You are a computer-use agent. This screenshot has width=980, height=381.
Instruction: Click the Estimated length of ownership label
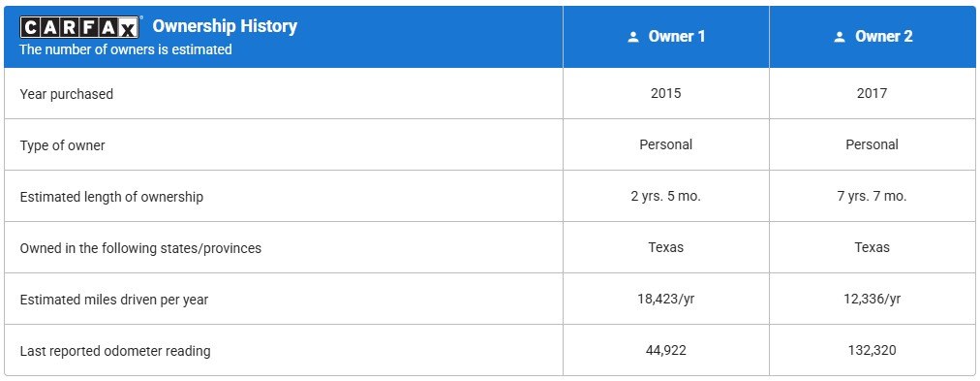click(111, 197)
